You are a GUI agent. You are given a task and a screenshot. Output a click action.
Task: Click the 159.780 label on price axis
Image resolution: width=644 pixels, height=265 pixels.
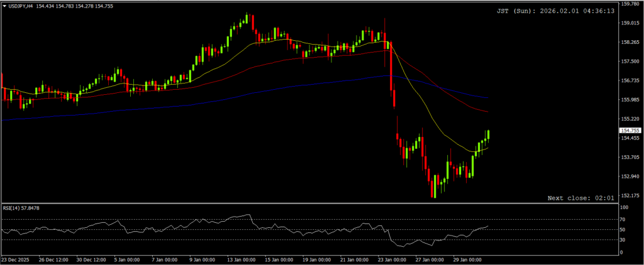630,4
